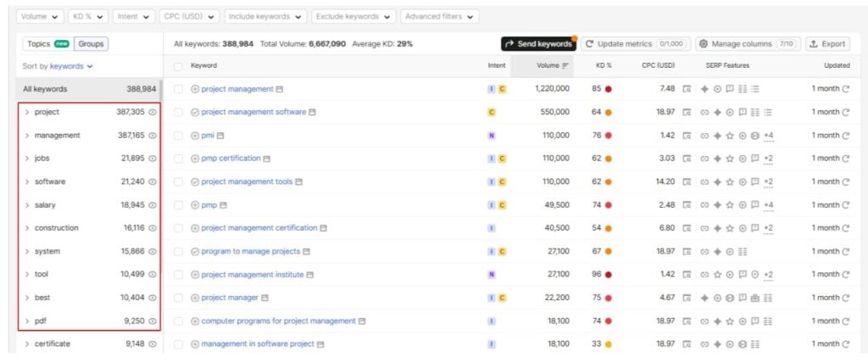Toggle eye icon for salary group
Viewport: 868px width, 363px height.
coord(153,205)
